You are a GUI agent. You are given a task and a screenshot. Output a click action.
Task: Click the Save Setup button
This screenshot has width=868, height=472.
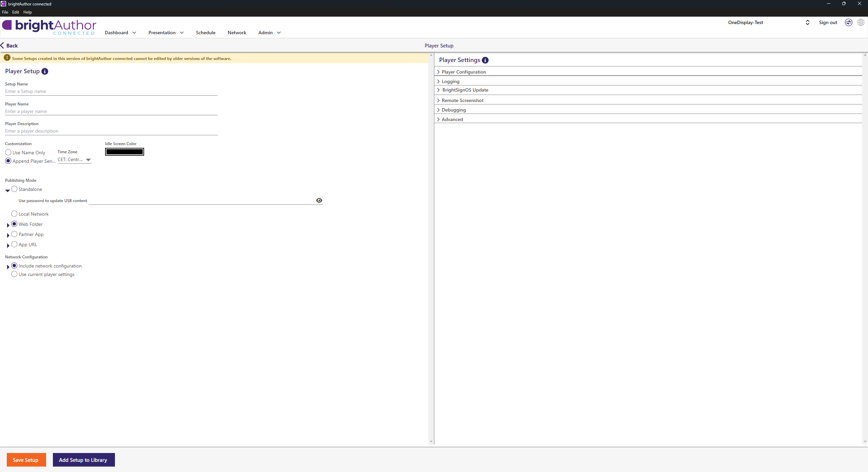26,460
